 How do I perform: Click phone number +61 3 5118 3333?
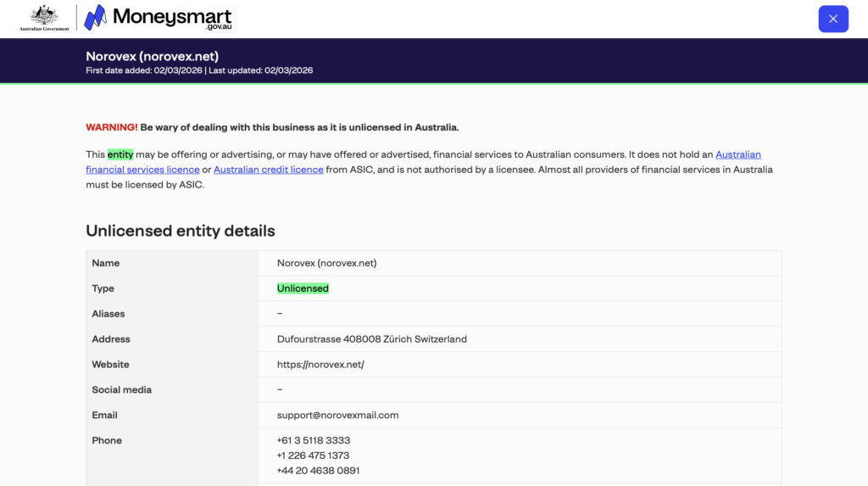[314, 440]
